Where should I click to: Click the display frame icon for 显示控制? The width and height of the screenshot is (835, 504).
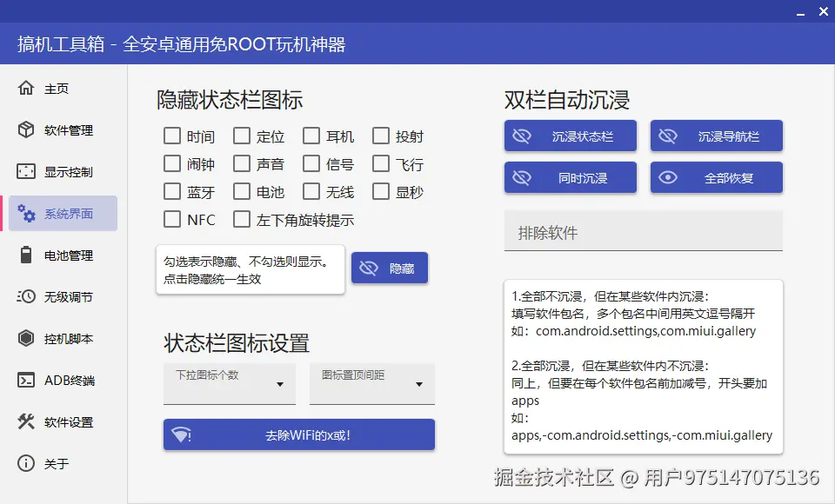[x=25, y=171]
